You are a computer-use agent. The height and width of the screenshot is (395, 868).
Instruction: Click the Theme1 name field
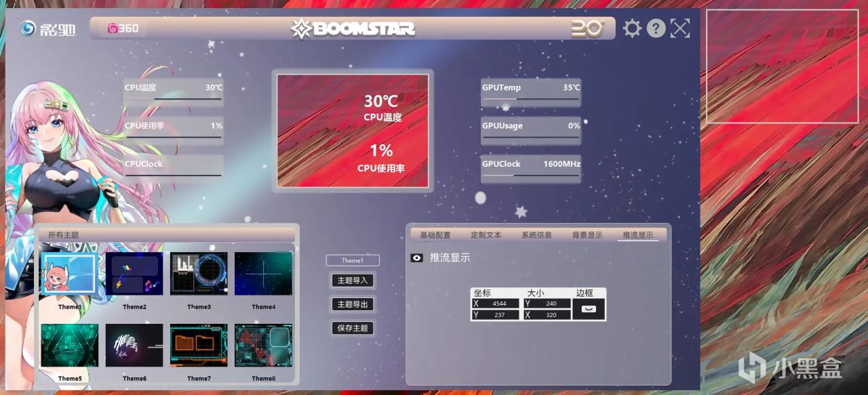(353, 260)
